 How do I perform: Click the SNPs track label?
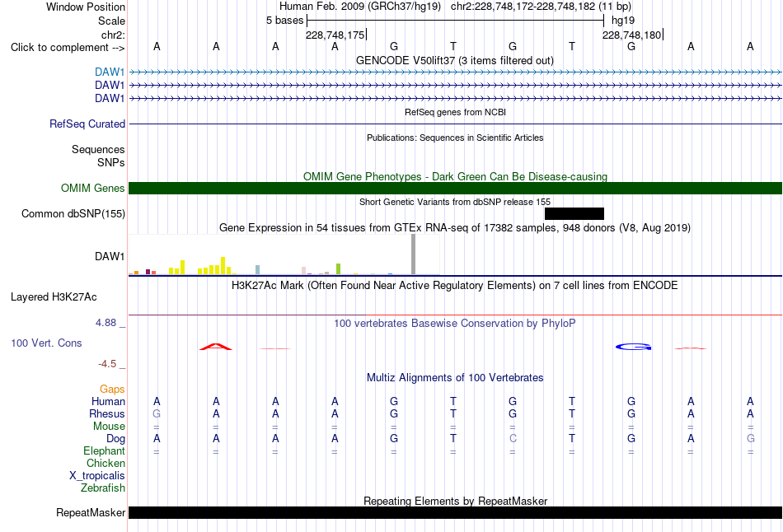111,162
